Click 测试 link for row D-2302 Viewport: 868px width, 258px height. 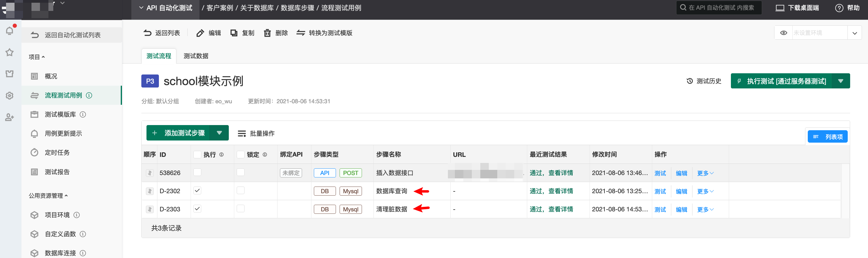pos(660,191)
